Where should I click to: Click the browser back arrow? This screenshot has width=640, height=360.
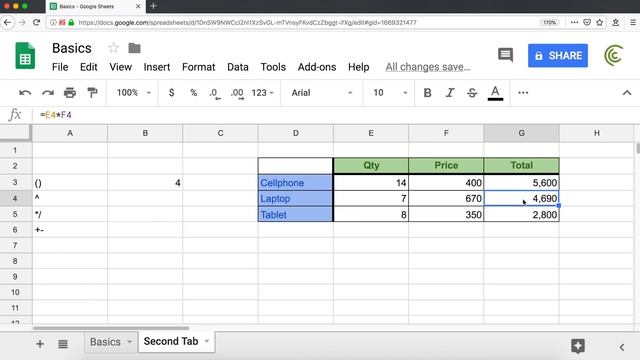click(7, 22)
